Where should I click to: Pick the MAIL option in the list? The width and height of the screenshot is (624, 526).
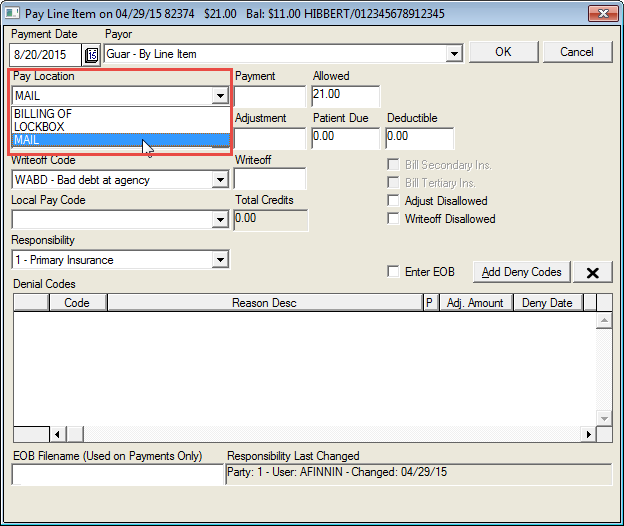[x=28, y=140]
